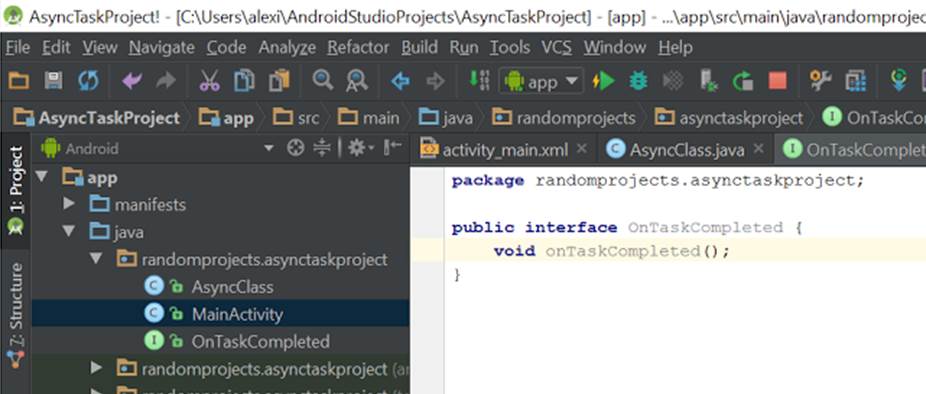This screenshot has height=394, width=926.
Task: Click the Save All floppy icon
Action: click(53, 80)
